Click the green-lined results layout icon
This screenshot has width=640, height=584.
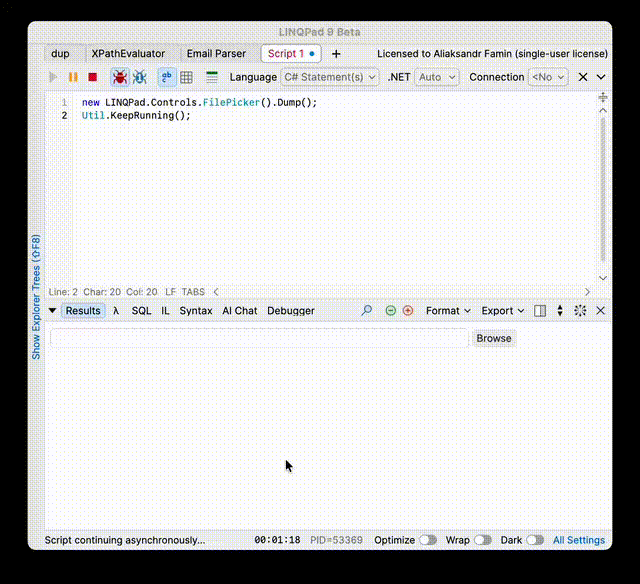[x=212, y=77]
